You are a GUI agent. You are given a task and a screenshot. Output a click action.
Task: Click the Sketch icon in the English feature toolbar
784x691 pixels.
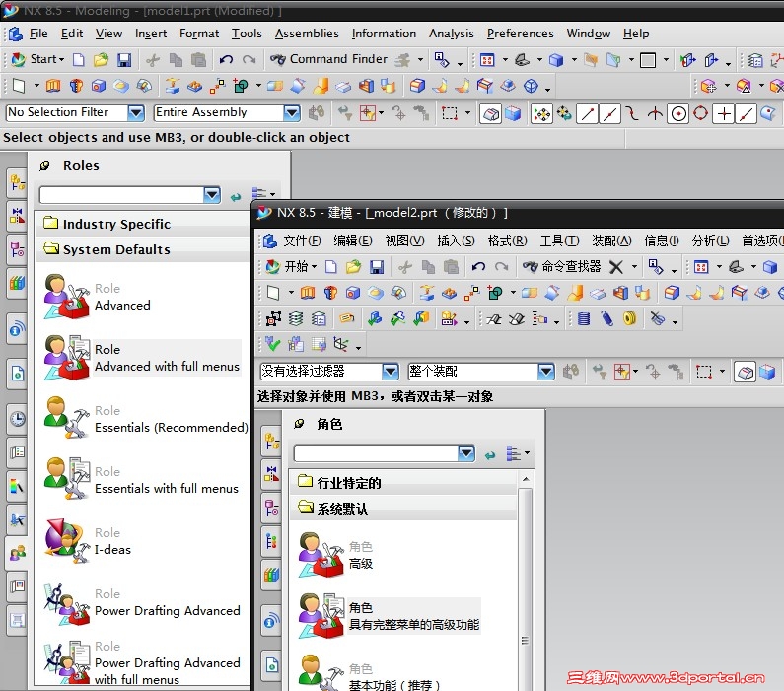pyautogui.click(x=19, y=86)
